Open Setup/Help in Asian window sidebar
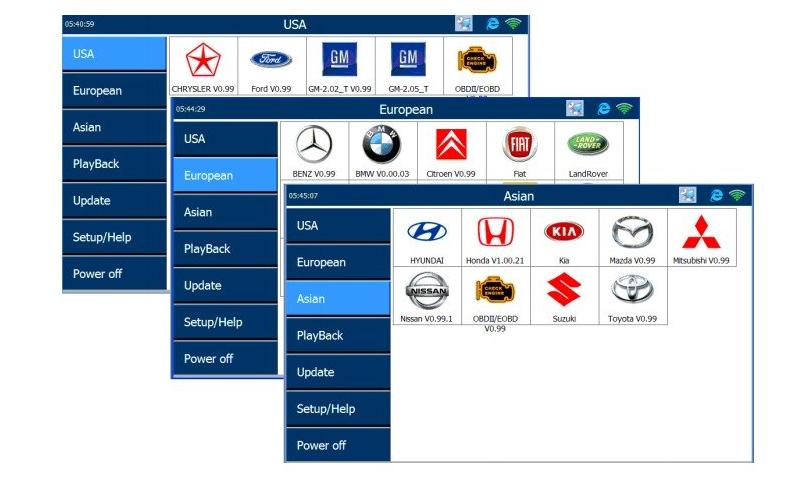Screen dimensions: 797x497 (x=338, y=409)
